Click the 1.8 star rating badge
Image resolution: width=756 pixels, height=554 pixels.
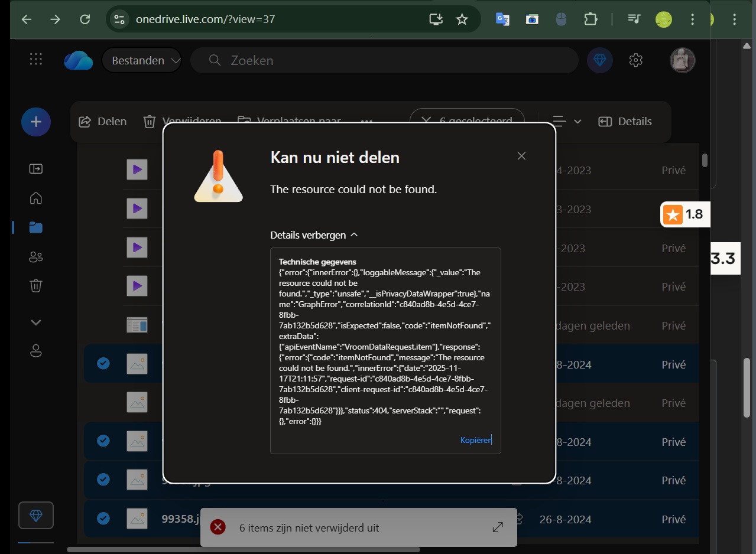coord(686,214)
